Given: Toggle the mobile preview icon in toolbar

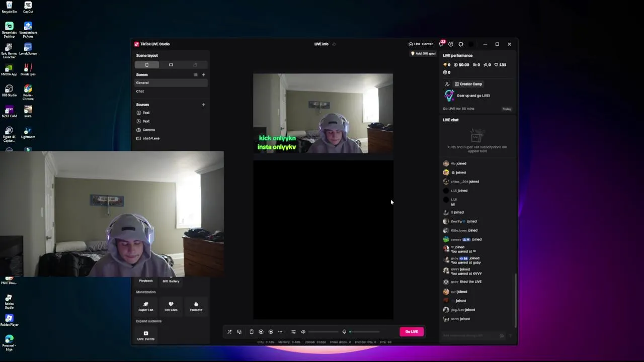Looking at the screenshot, I should 252,332.
